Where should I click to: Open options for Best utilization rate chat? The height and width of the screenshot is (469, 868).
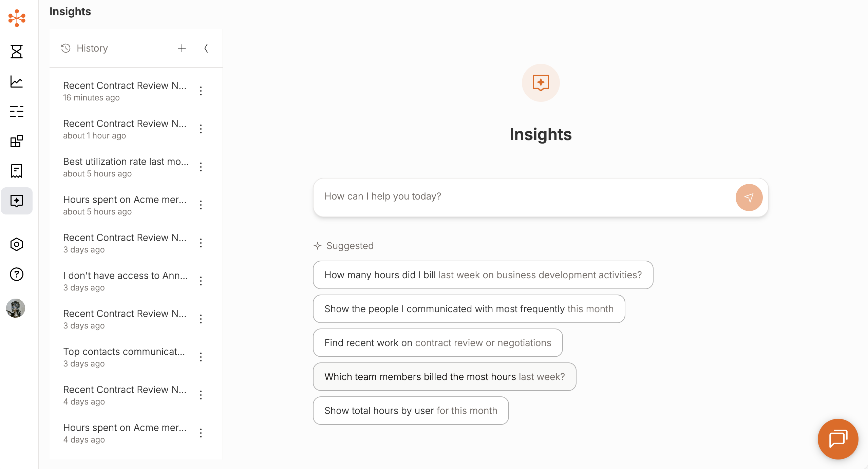(201, 167)
